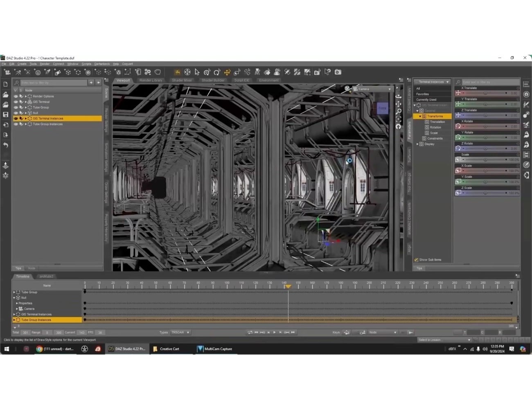Screen dimensions: 532x409
Task: Open the Smart Content icon in the left dock
Action: [5, 166]
